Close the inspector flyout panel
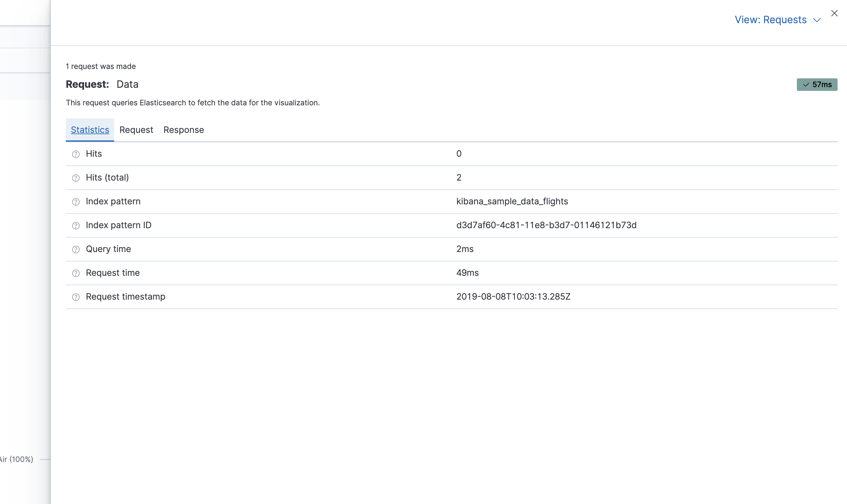This screenshot has width=847, height=504. (x=834, y=13)
